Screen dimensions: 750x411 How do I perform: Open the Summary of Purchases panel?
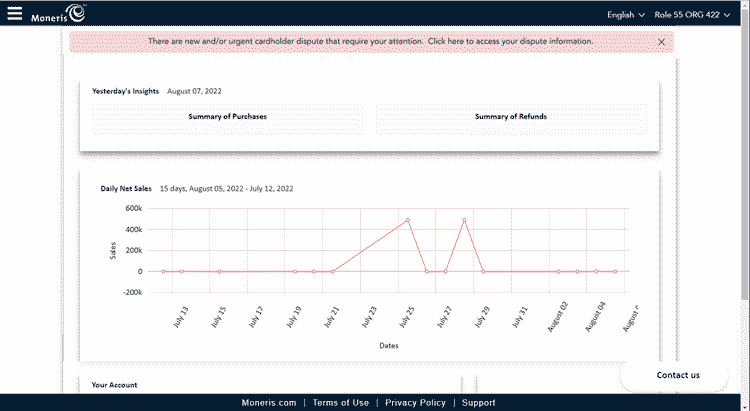(x=227, y=119)
